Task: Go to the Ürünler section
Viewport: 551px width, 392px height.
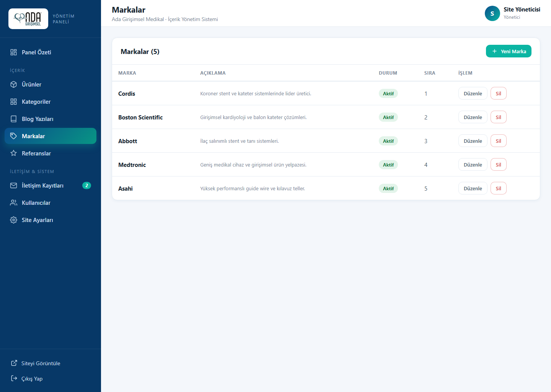Action: click(51, 85)
